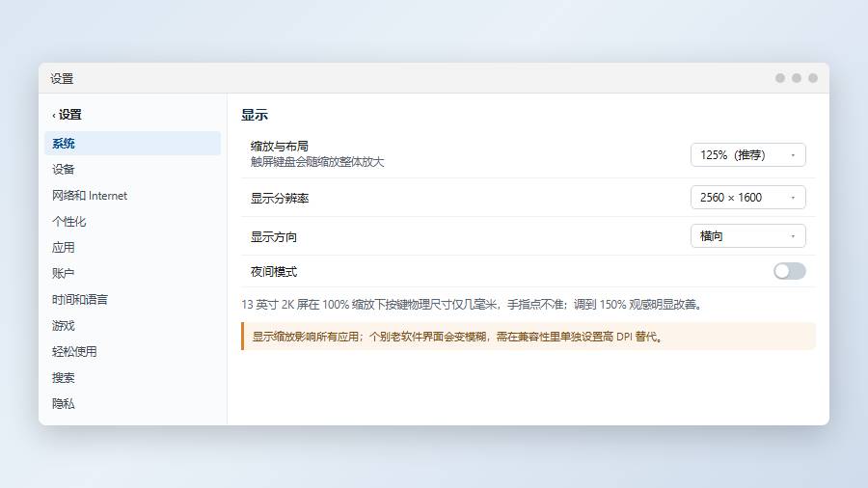This screenshot has height=488, width=868.
Task: Click the middle window control dot
Action: pos(797,78)
